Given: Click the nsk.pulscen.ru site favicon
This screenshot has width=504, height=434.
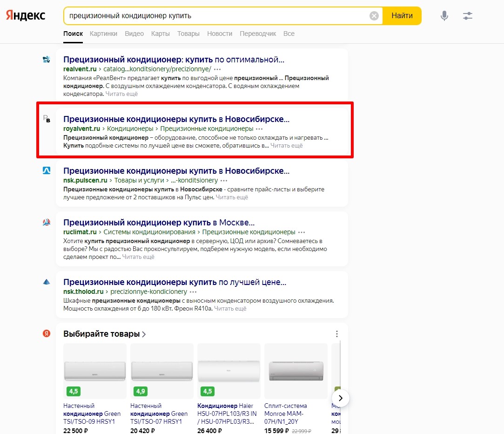Looking at the screenshot, I should (47, 171).
